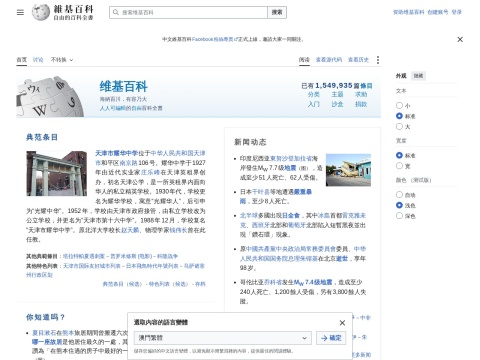Viewport: 480px width, 360px height.
Task: Open the 北半球 news link
Action: click(x=249, y=215)
